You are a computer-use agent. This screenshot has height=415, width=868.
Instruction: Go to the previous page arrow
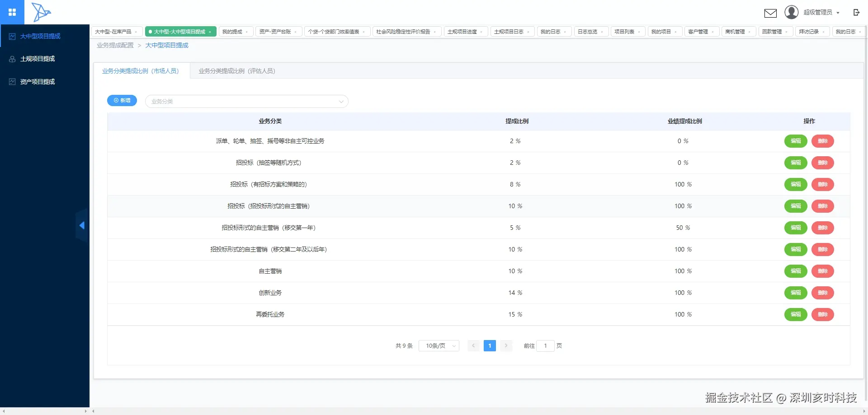click(473, 345)
